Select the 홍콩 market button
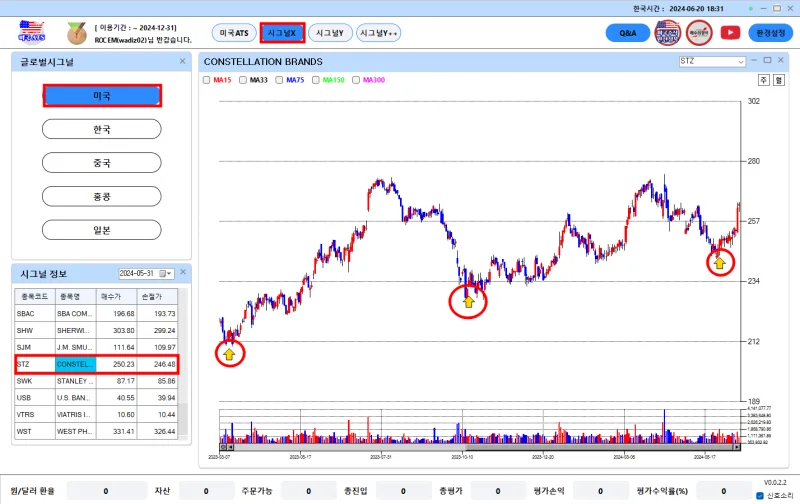 [x=102, y=196]
